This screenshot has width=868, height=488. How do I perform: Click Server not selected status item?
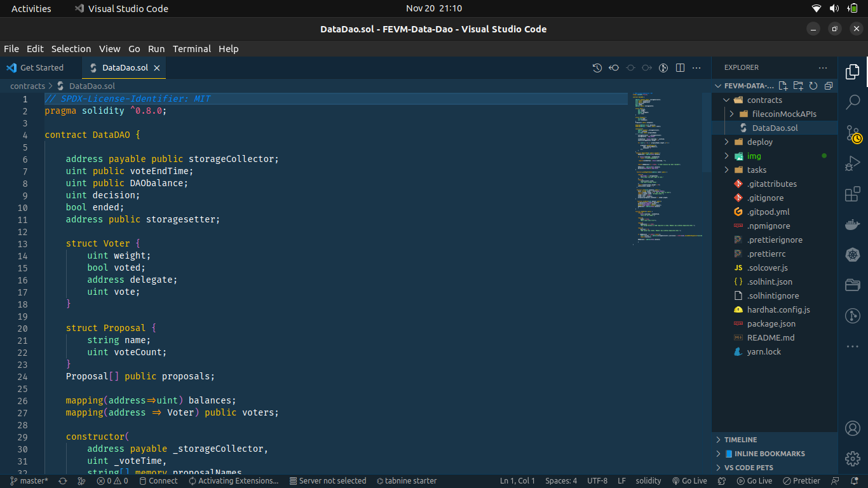[x=327, y=481]
